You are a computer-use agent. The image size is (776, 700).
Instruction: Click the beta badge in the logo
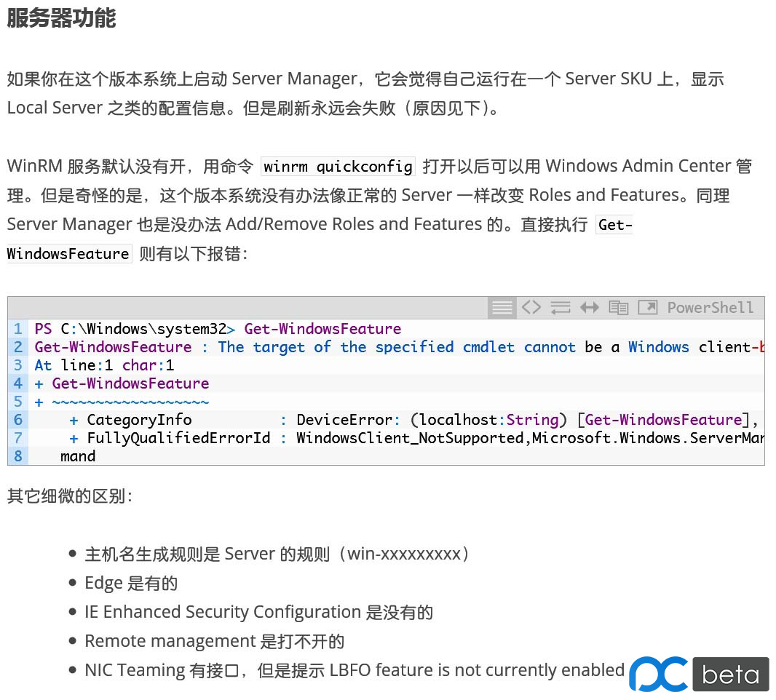[x=731, y=675]
